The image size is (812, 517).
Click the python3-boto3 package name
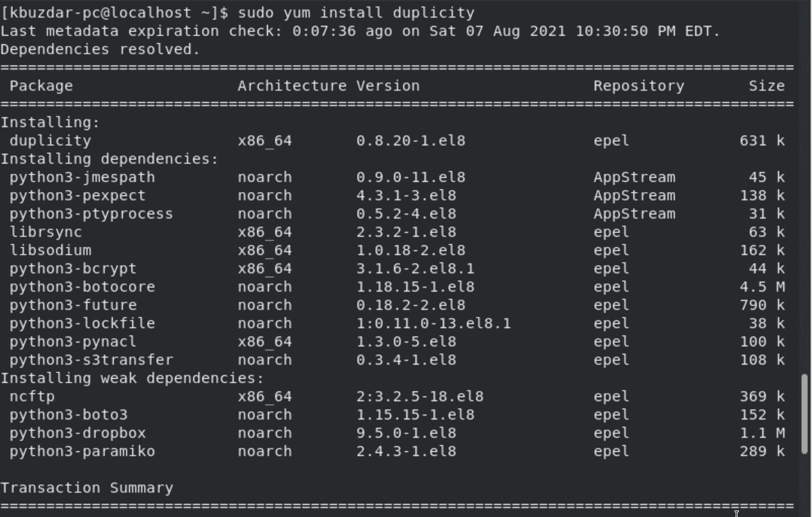(x=68, y=415)
